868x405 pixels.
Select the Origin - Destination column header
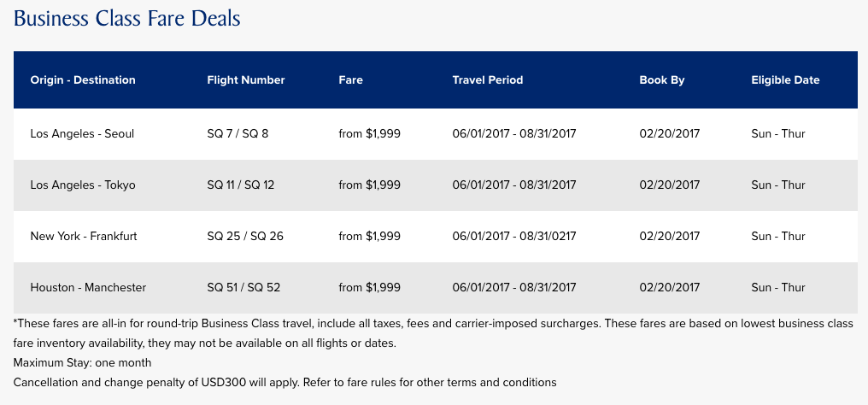[x=83, y=80]
